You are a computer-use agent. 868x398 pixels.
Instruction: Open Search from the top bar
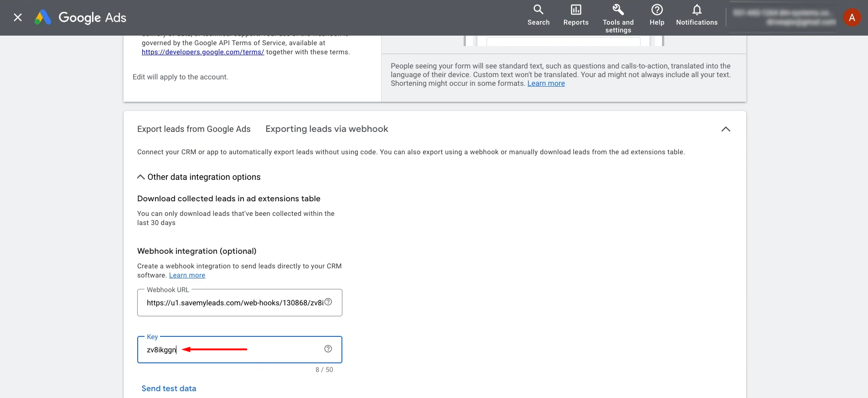click(x=538, y=15)
